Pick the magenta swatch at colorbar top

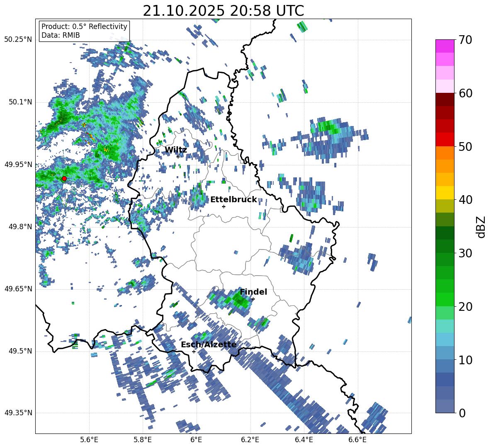(445, 46)
